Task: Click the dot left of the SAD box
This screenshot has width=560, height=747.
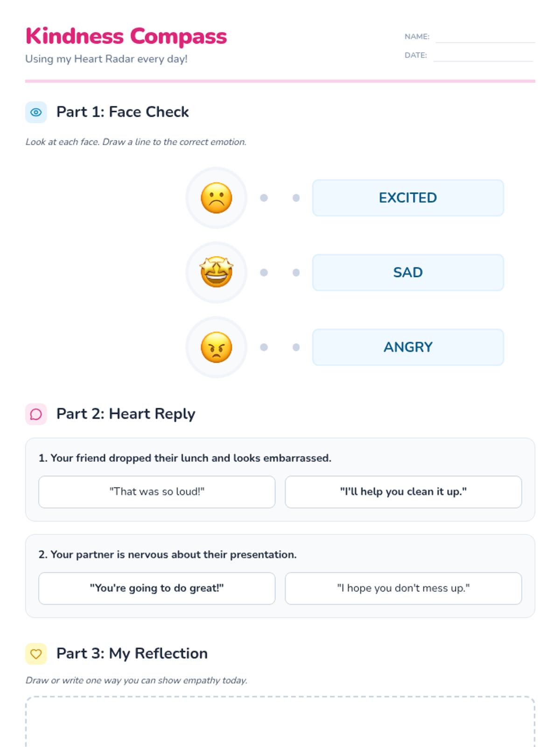Action: [x=296, y=273]
